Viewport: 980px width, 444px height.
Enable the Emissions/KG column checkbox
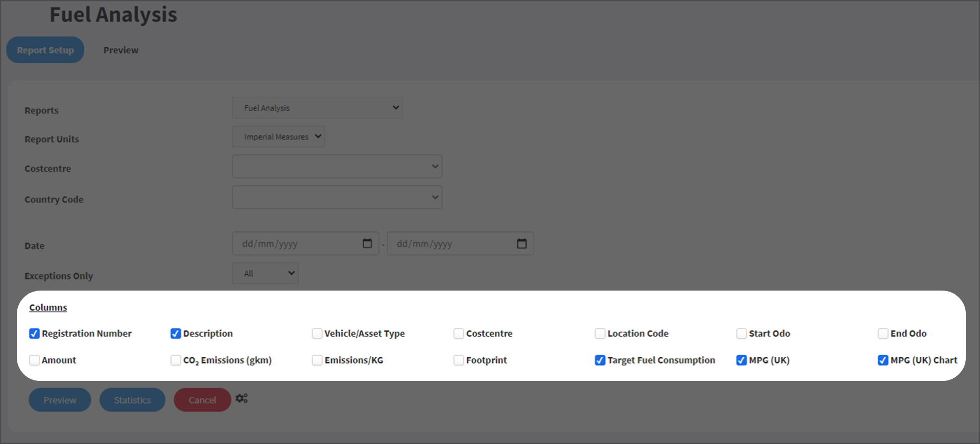tap(317, 360)
